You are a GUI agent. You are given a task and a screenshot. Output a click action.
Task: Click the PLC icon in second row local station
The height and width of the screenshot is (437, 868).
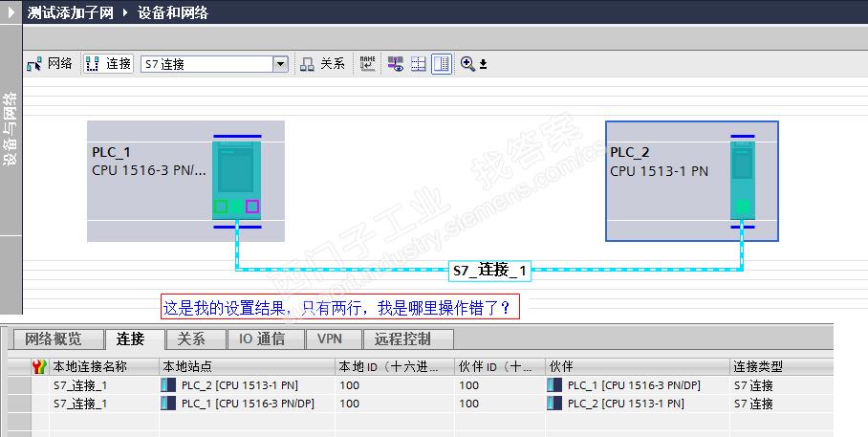(x=168, y=404)
